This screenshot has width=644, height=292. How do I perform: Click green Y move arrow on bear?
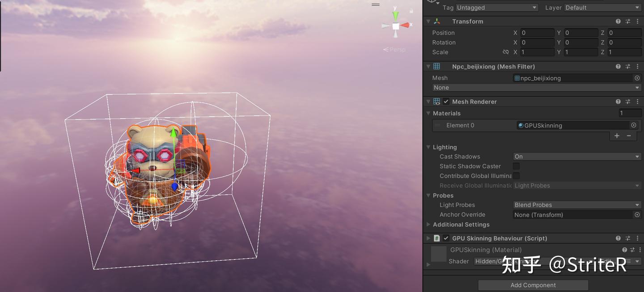coord(174,132)
